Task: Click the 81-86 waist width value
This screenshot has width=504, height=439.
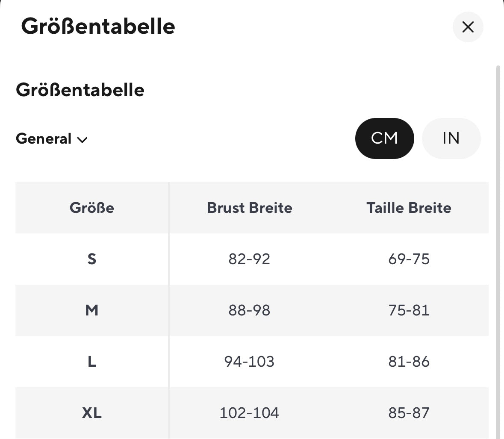Action: [x=409, y=362]
